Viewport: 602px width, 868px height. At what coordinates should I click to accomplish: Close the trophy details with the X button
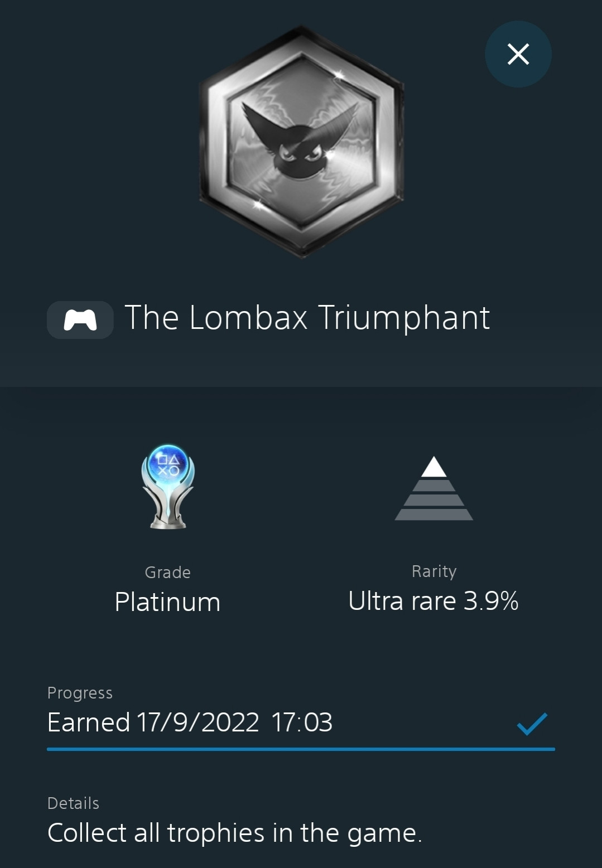pyautogui.click(x=518, y=54)
